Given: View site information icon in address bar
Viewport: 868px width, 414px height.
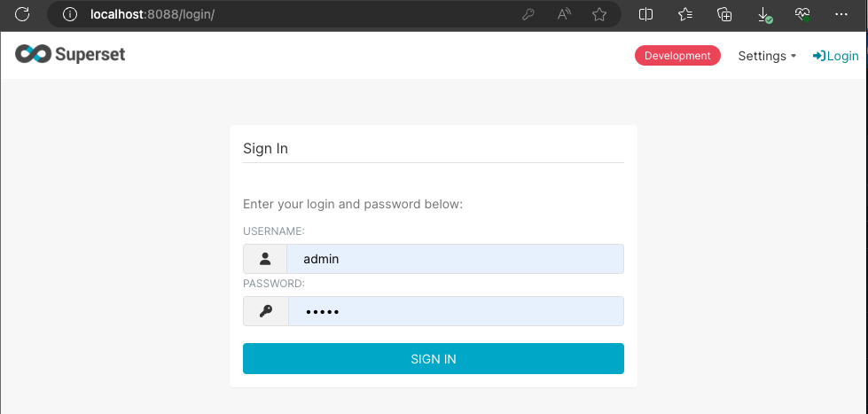Looking at the screenshot, I should coord(70,14).
